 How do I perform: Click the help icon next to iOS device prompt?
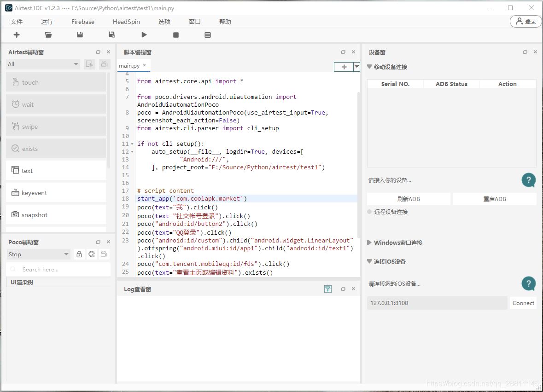[528, 283]
